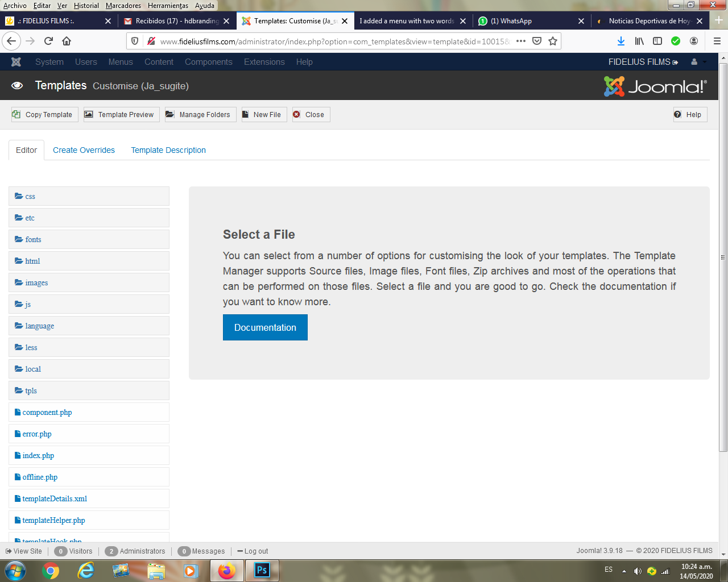Click the Pocket save icon
Viewport: 728px width, 582px height.
coord(537,41)
